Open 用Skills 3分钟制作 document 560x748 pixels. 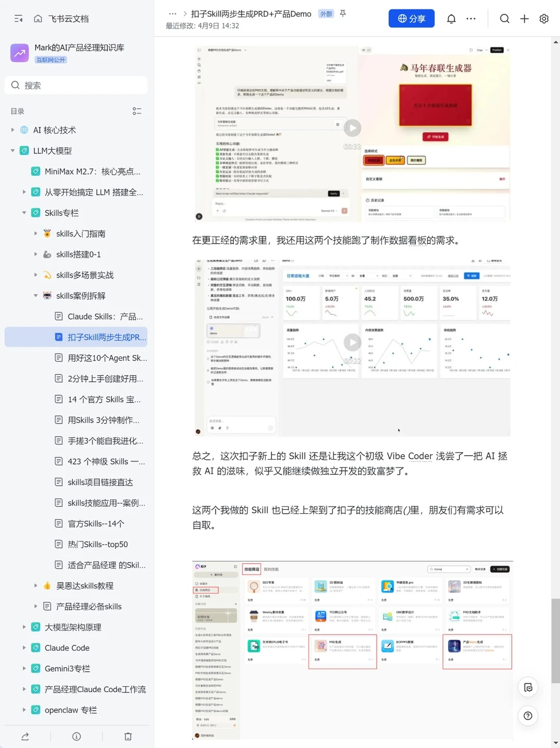[x=76, y=420]
